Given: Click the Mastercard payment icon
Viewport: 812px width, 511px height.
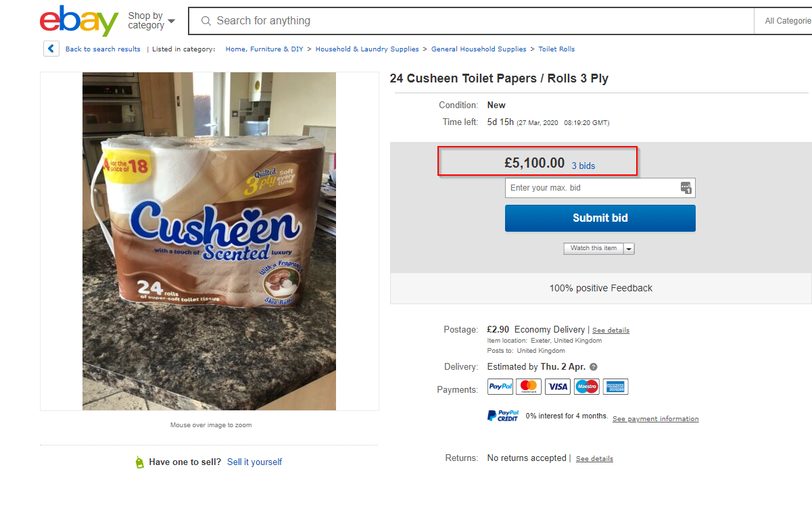Looking at the screenshot, I should pyautogui.click(x=529, y=387).
